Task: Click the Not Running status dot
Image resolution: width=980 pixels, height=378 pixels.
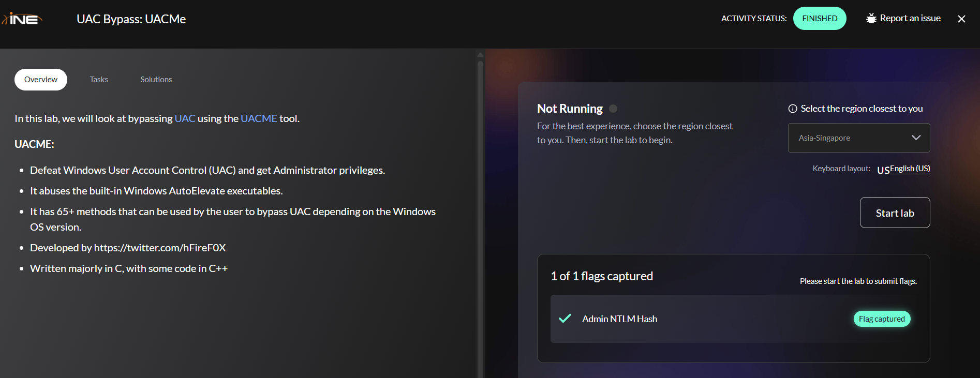Action: pos(613,109)
